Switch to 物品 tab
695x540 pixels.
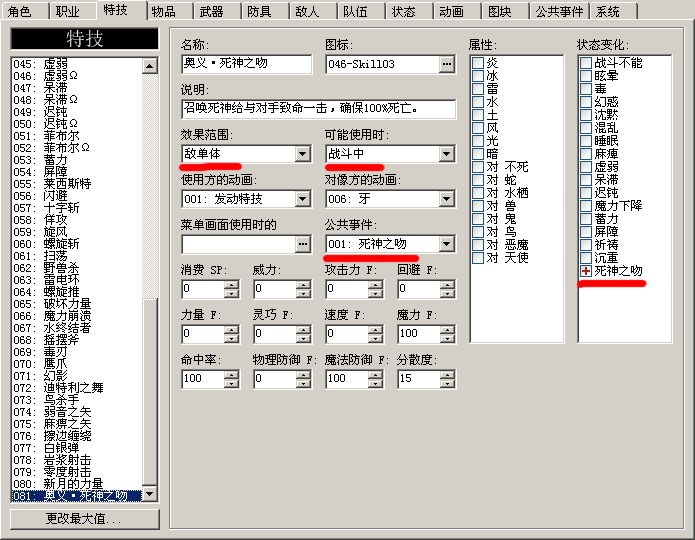170,11
